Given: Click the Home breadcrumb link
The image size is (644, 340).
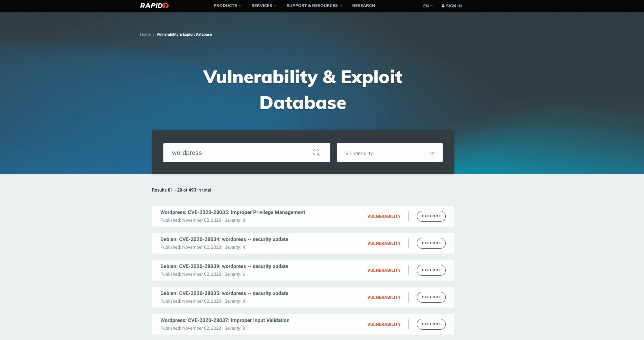Looking at the screenshot, I should 145,34.
